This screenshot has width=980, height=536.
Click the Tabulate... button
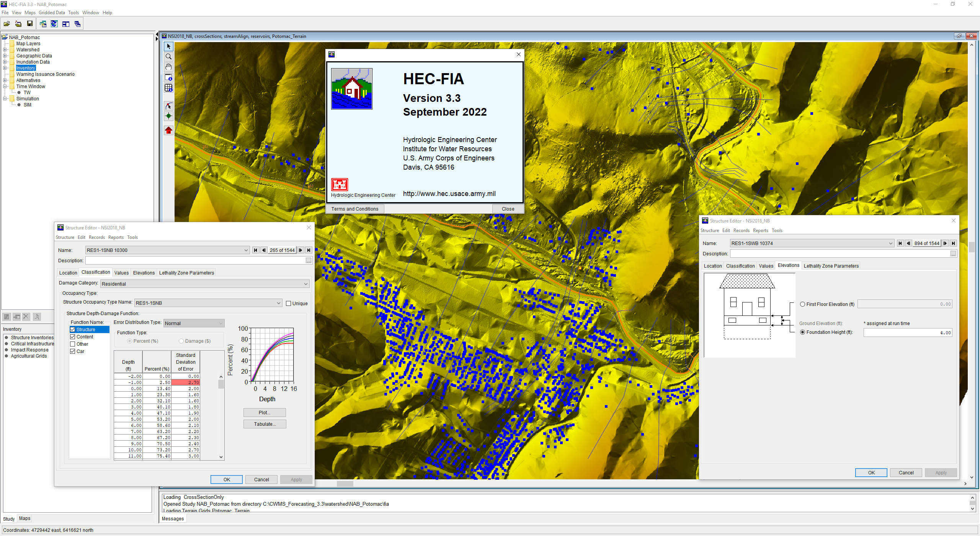point(265,424)
